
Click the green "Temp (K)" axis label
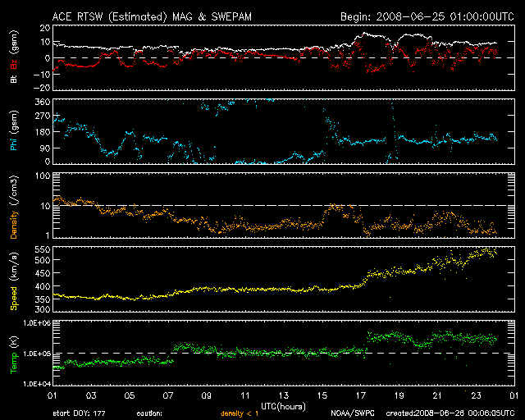pos(14,355)
